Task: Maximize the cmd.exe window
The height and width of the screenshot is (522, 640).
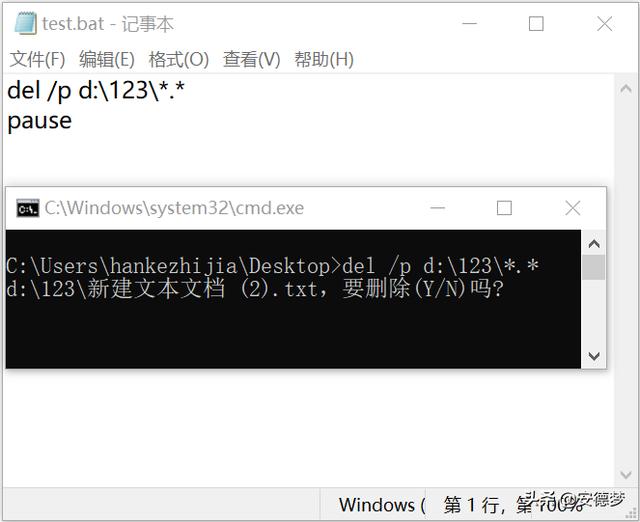Action: (504, 208)
